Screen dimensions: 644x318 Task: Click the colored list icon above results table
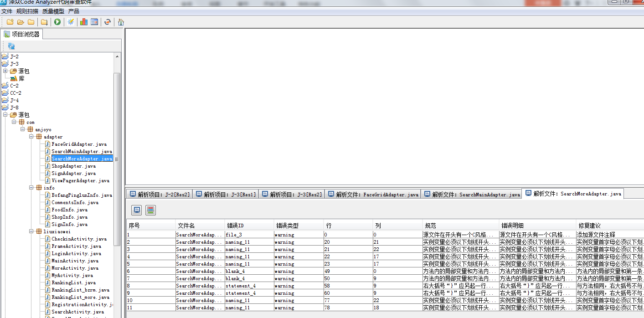150,210
